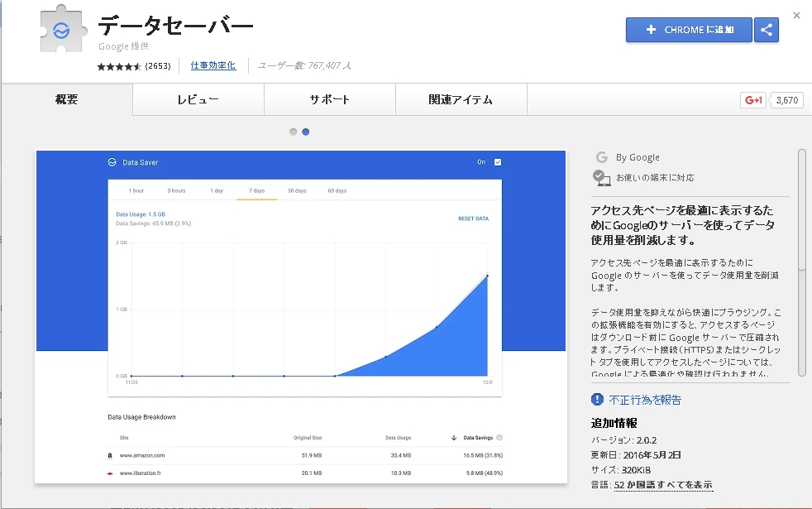Close the extension detail overlay

pyautogui.click(x=796, y=15)
